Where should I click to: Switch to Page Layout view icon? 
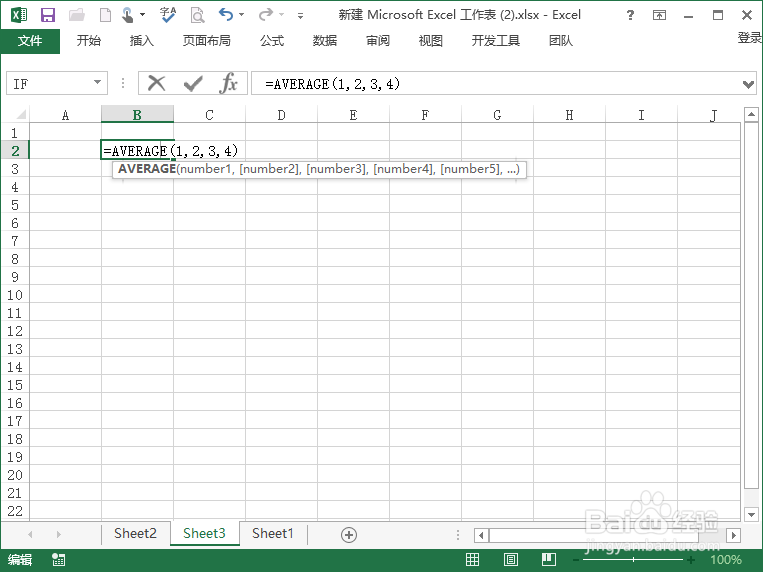[x=510, y=560]
